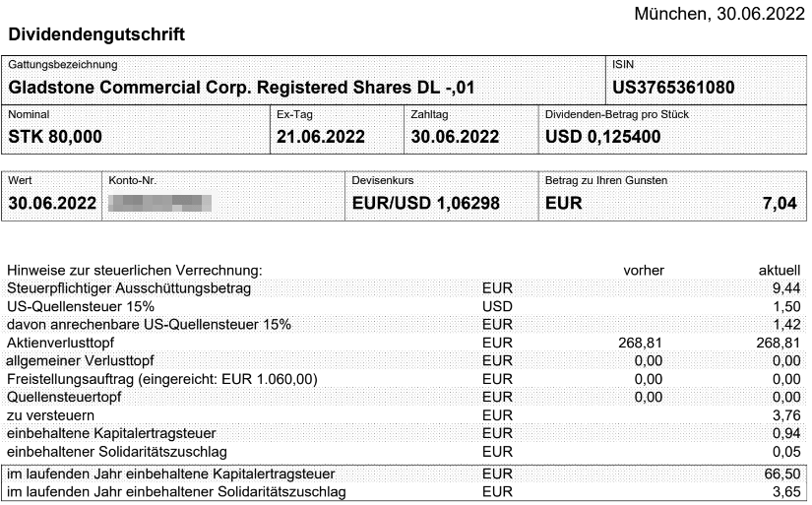Click the Wert date 30.06.2022

click(52, 203)
